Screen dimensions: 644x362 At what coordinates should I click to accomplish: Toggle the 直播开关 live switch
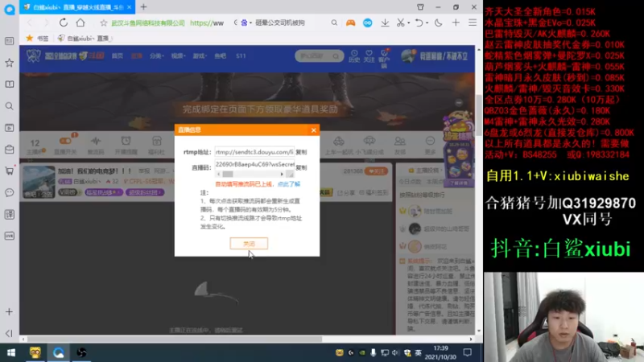pos(65,146)
